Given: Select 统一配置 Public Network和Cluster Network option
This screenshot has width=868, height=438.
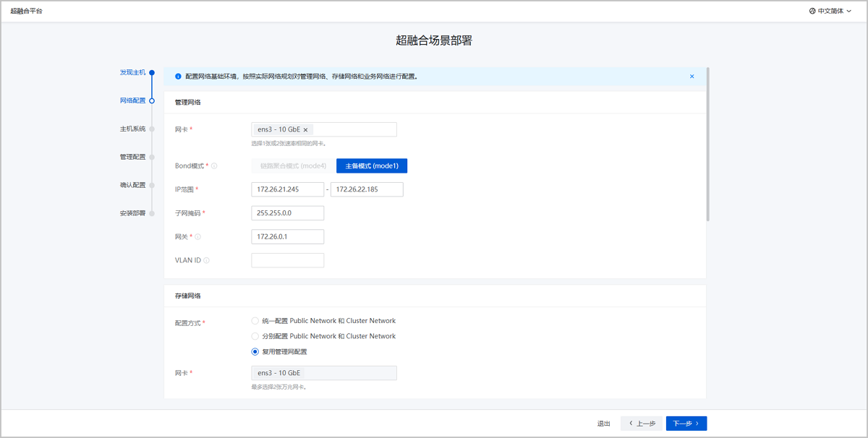Looking at the screenshot, I should coord(255,321).
